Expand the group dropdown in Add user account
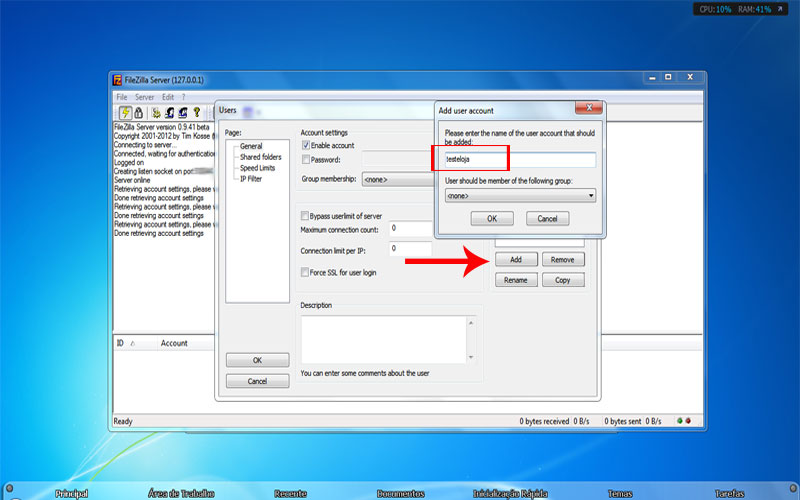The height and width of the screenshot is (500, 800). pyautogui.click(x=520, y=195)
